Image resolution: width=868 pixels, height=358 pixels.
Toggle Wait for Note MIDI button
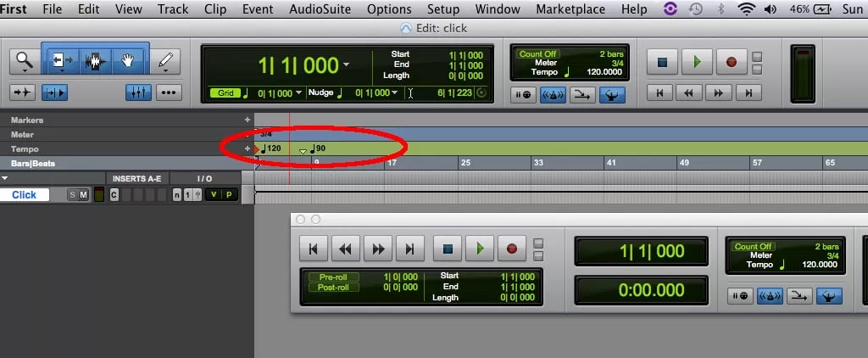523,95
